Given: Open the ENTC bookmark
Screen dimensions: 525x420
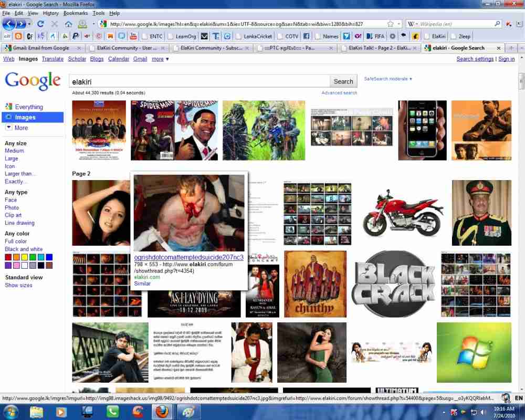Looking at the screenshot, I should pyautogui.click(x=152, y=36).
